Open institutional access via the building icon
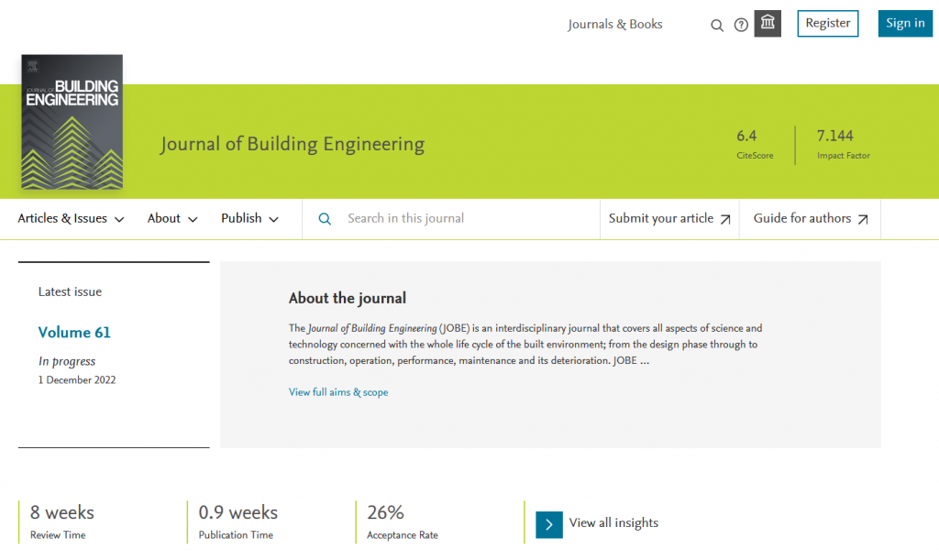The width and height of the screenshot is (939, 560). (768, 24)
